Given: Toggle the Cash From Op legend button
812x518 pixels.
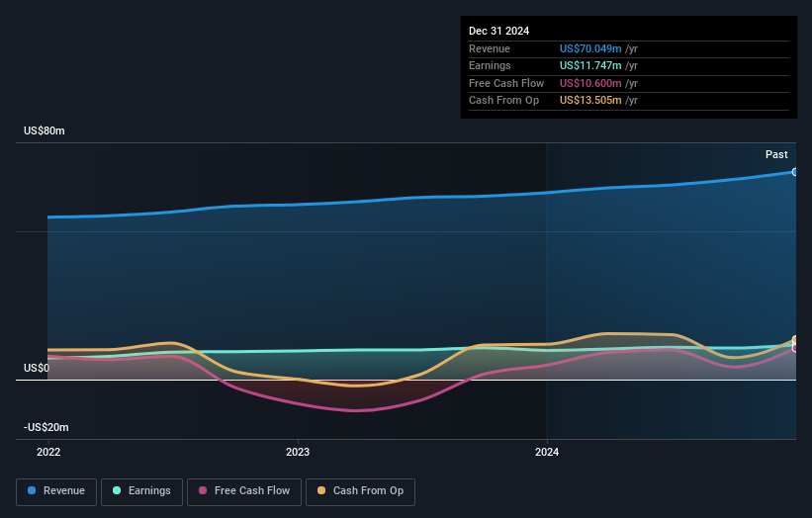Looking at the screenshot, I should (360, 491).
